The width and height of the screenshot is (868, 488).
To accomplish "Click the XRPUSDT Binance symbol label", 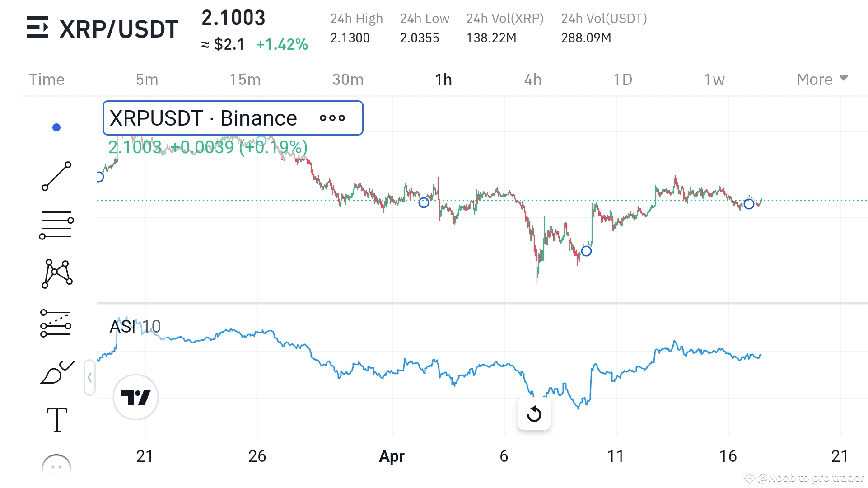I will (x=203, y=118).
